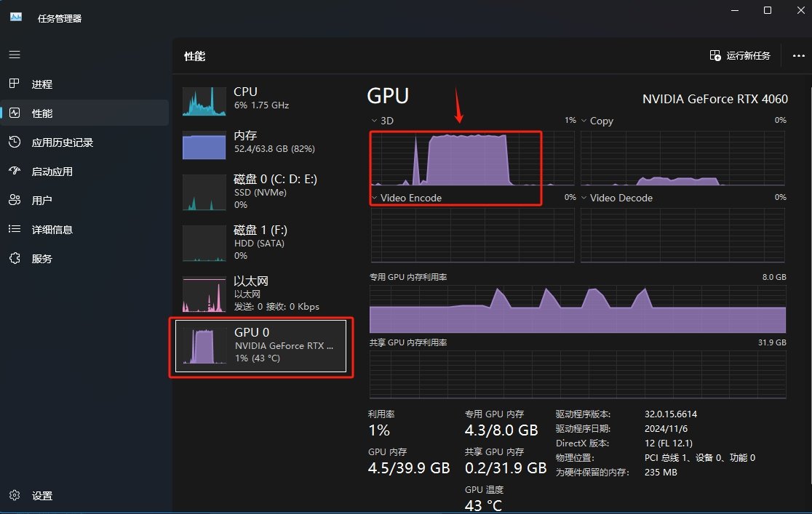Screen dimensions: 812x514
Task: Open the three-dot more options menu
Action: pos(798,56)
